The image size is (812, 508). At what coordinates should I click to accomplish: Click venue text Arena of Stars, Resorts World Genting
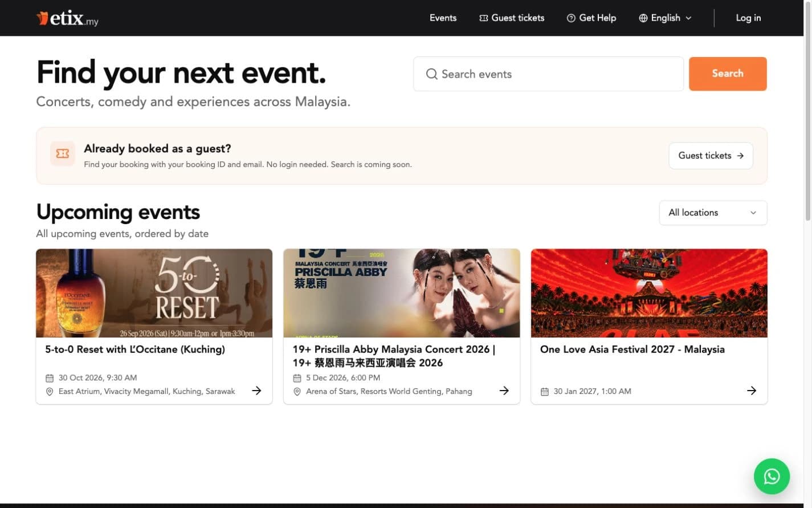(x=389, y=392)
